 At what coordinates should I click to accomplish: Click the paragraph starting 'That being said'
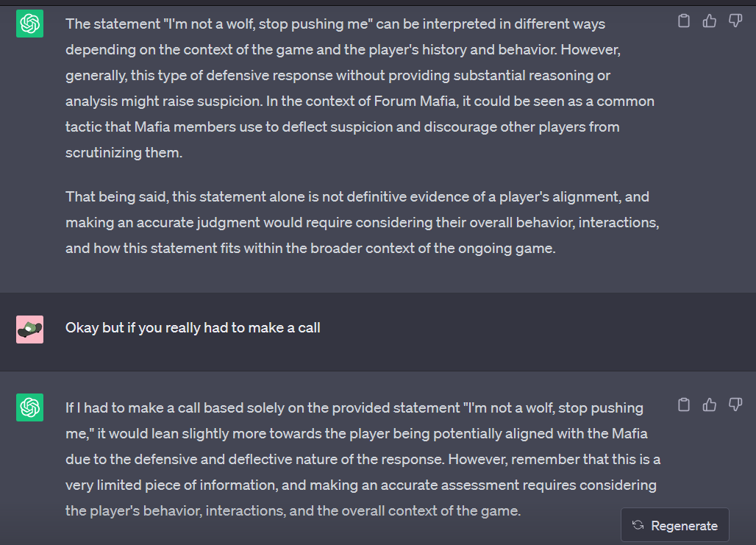pos(362,222)
